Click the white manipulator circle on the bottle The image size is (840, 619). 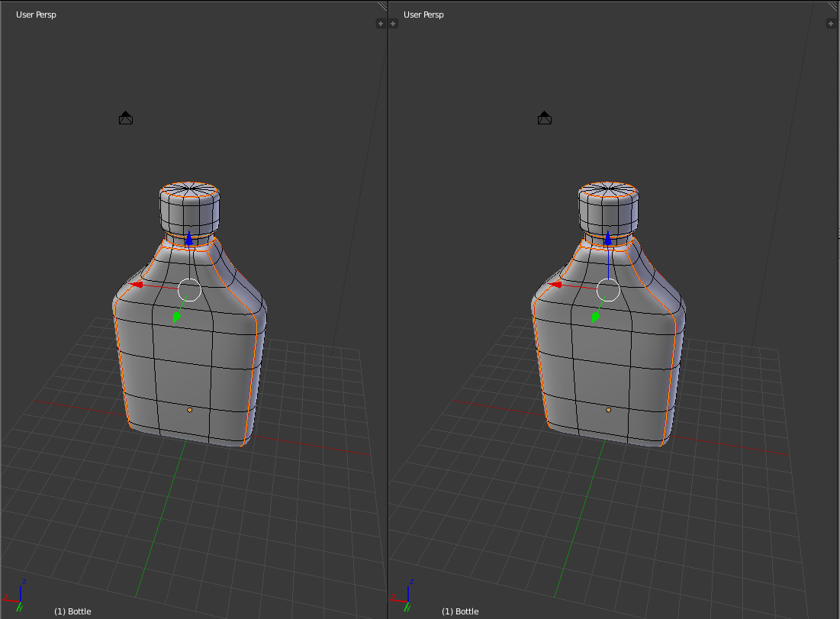(188, 289)
